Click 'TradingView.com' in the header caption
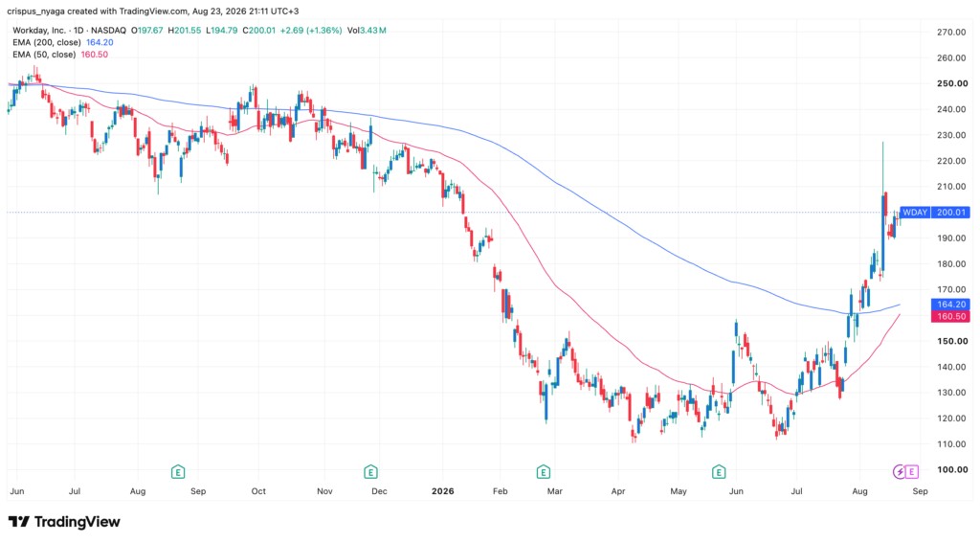Image resolution: width=980 pixels, height=543 pixels. [x=154, y=11]
